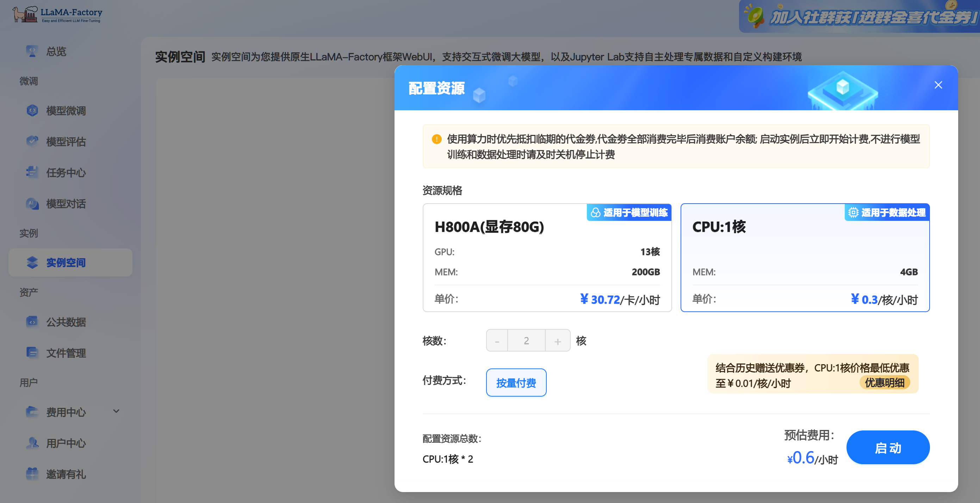Viewport: 980px width, 503px height.
Task: Open 用户中心 menu item
Action: pyautogui.click(x=66, y=443)
